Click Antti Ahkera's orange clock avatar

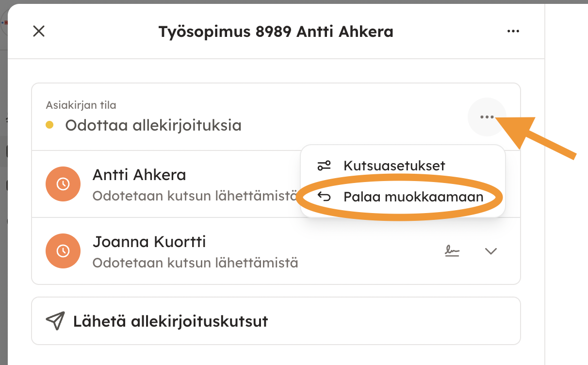tap(63, 184)
